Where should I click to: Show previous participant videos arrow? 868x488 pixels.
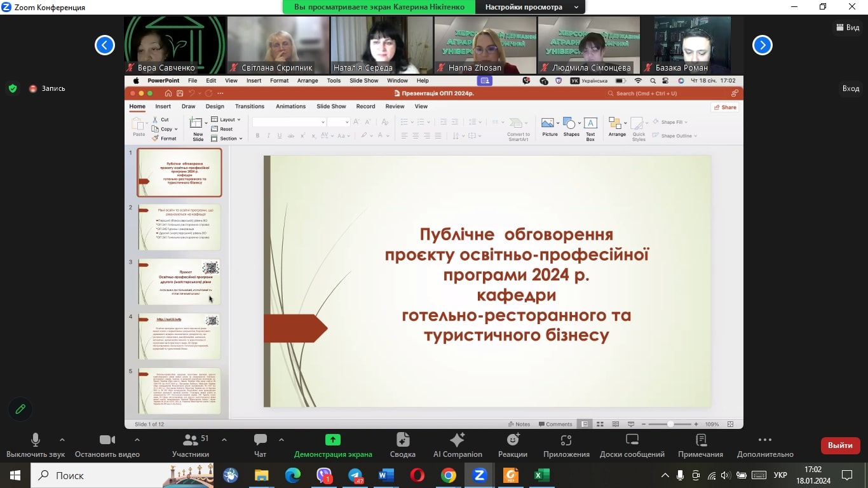105,45
